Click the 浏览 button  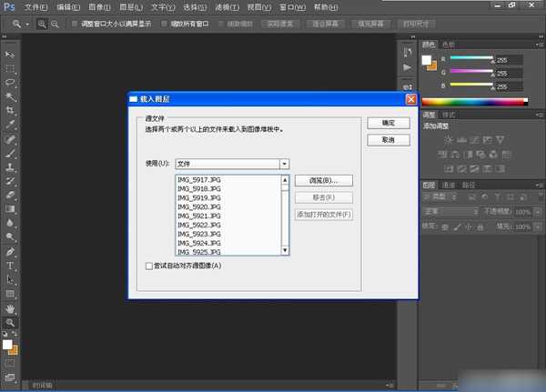[x=323, y=181]
